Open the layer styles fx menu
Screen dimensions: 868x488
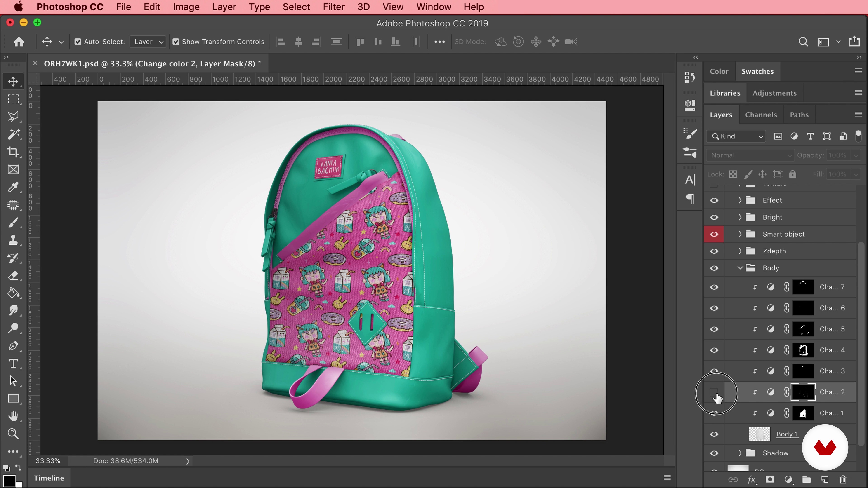tap(752, 480)
